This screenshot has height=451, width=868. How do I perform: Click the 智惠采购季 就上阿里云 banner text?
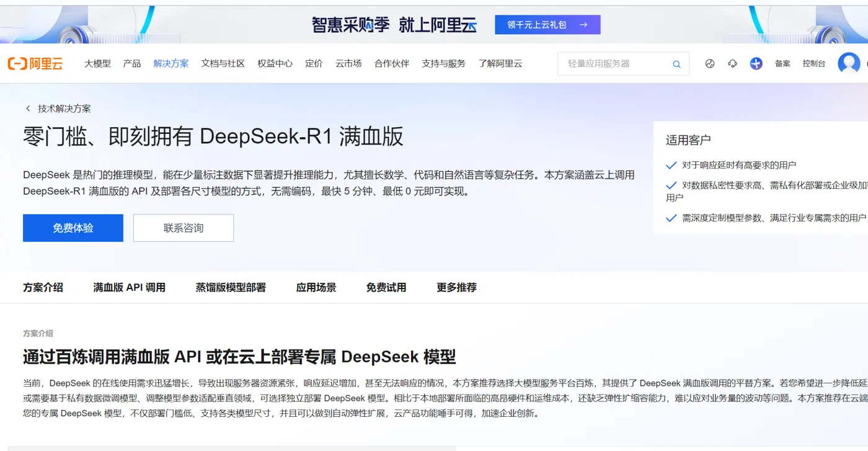pos(394,25)
